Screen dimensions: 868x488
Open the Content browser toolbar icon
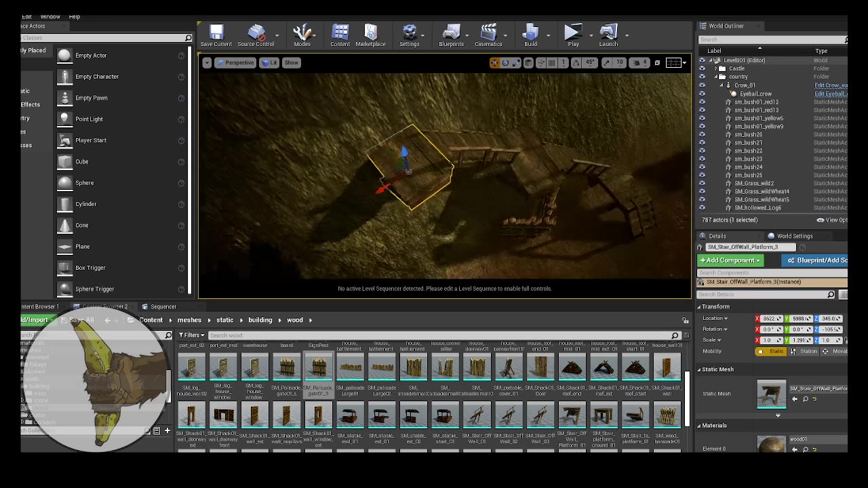click(x=340, y=35)
